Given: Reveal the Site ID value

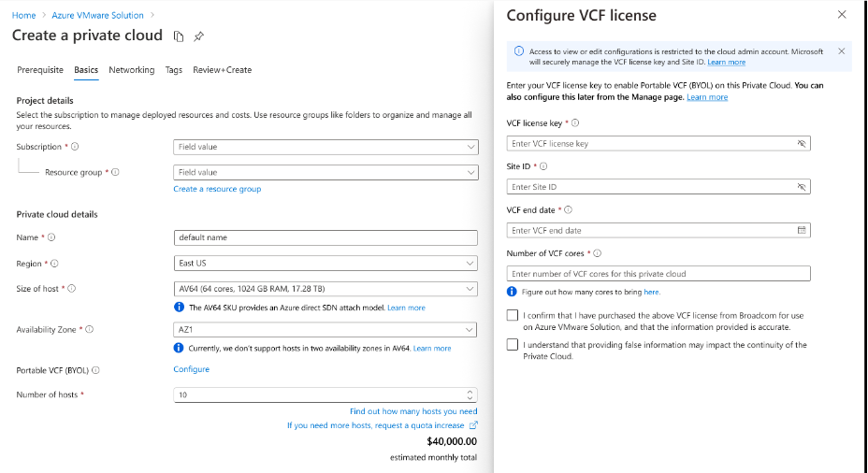Looking at the screenshot, I should (801, 187).
